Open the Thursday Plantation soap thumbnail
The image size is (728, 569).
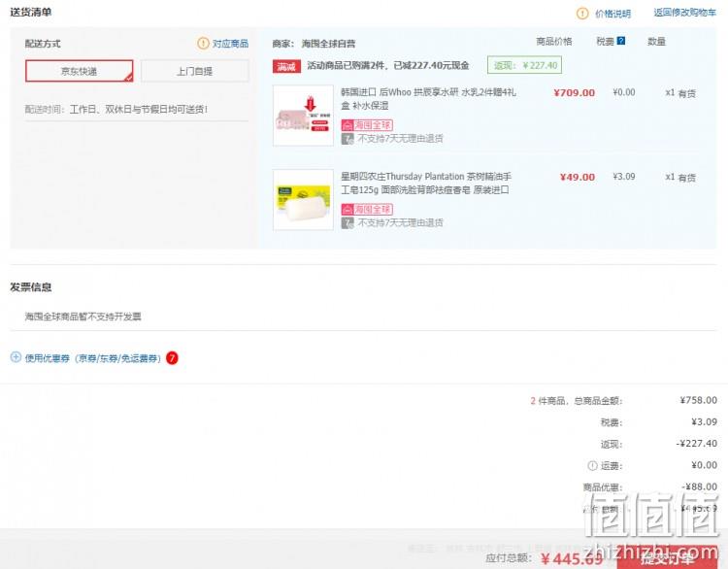coord(303,200)
